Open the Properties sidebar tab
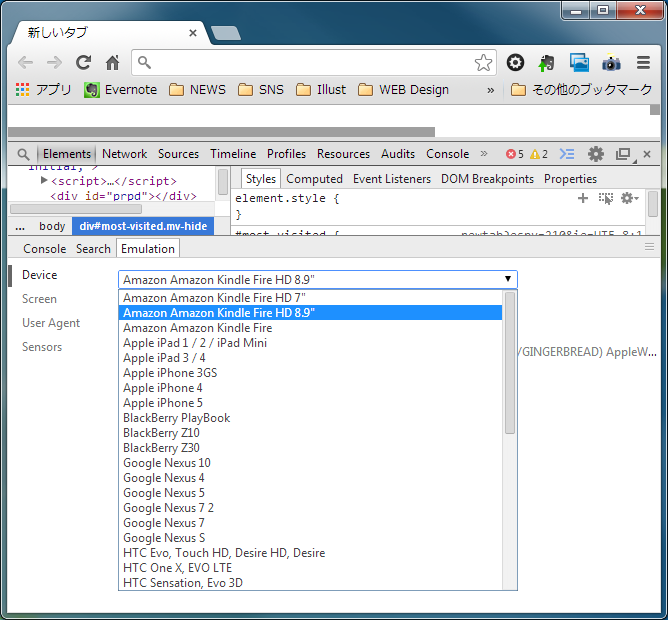This screenshot has height=620, width=668. point(570,179)
